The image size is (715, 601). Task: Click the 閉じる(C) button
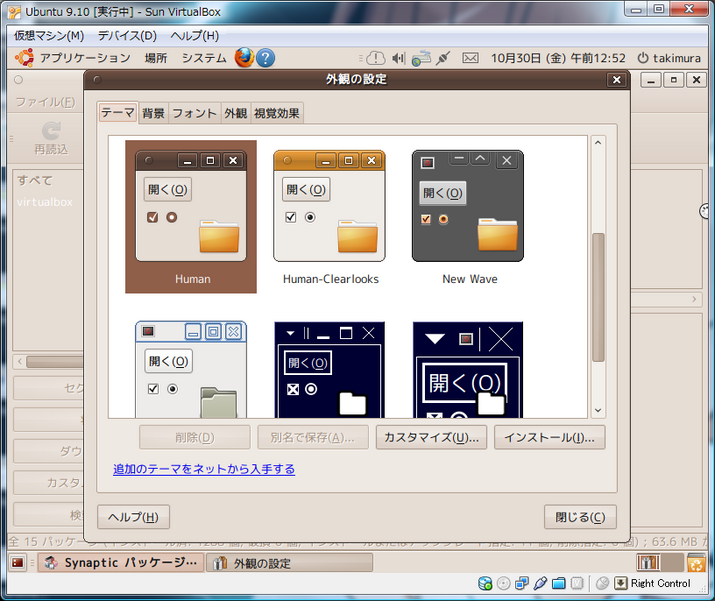click(x=580, y=517)
